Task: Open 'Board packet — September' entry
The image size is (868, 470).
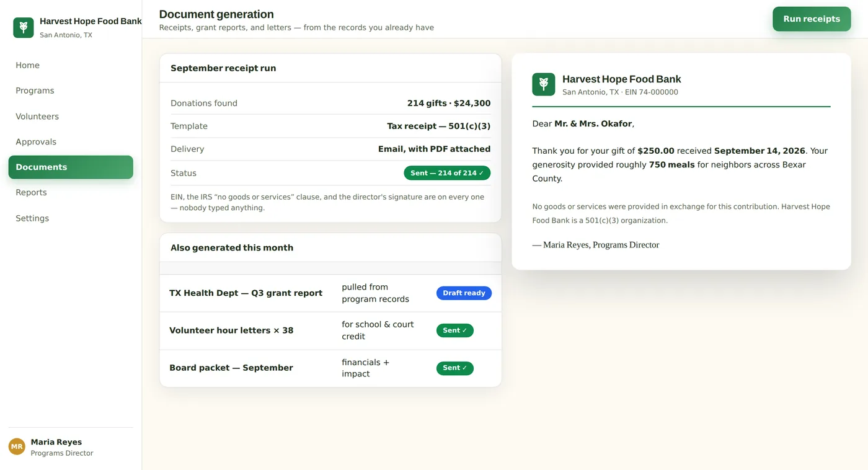Action: [330, 368]
